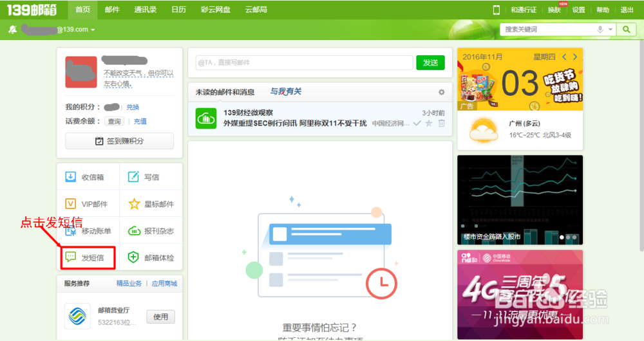Star the 139财经微观察 message

(x=429, y=123)
